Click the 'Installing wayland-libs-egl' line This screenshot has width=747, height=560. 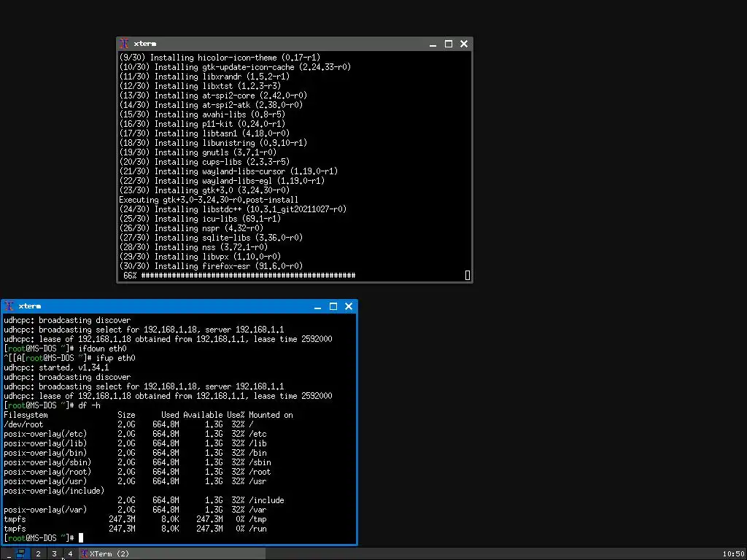[222, 181]
